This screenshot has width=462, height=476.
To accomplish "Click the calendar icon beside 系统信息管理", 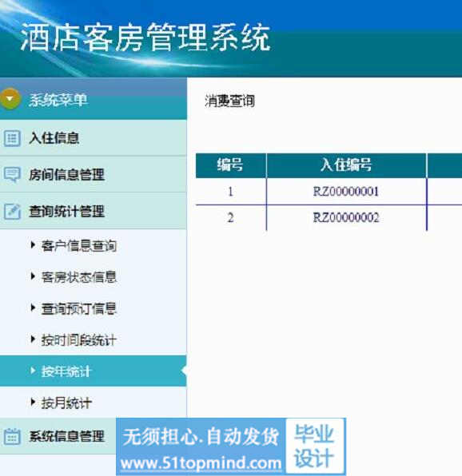I will [x=12, y=437].
